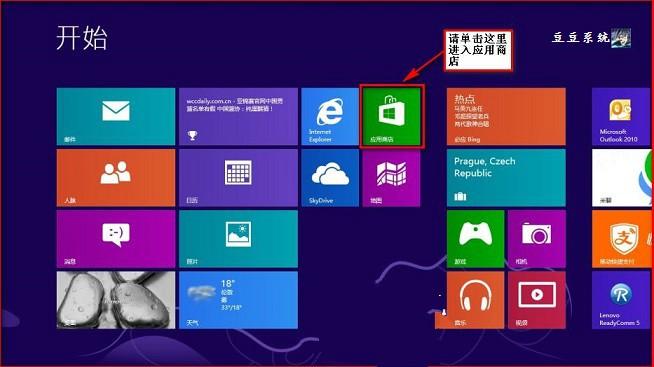
Task: Open the People tile with two figures
Action: 116,178
